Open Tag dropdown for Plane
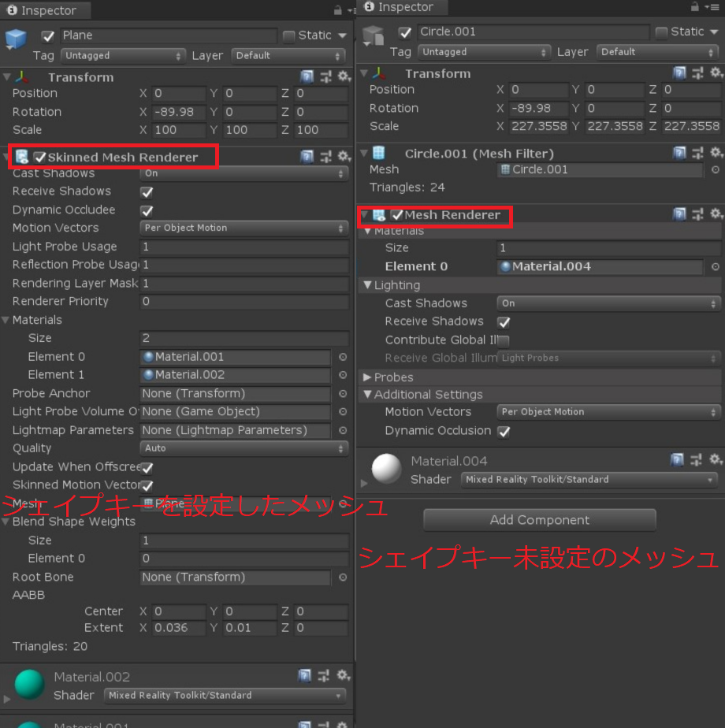 click(123, 56)
